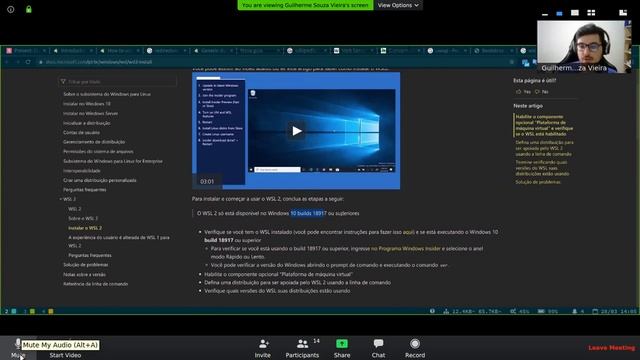Click the '03:01' video duration label

[207, 182]
